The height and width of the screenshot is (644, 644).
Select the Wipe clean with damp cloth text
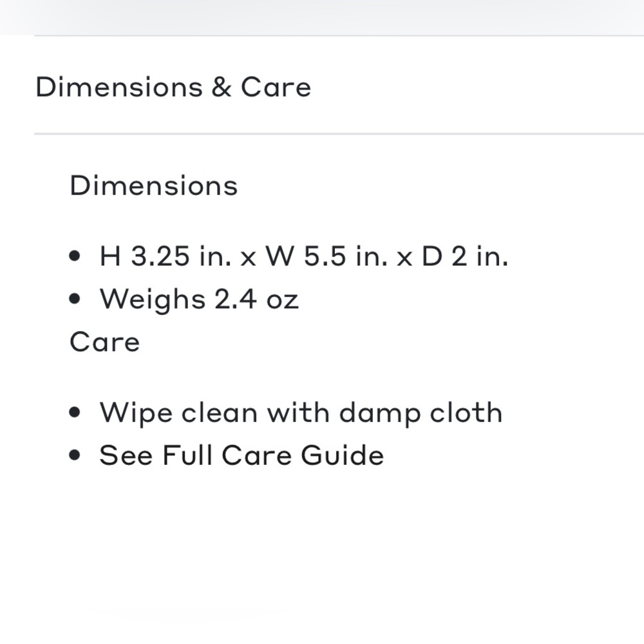pos(301,412)
